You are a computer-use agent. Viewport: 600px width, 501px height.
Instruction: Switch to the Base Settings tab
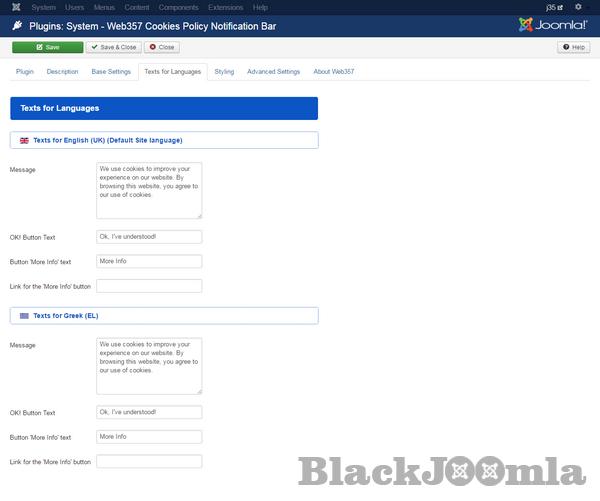click(111, 72)
